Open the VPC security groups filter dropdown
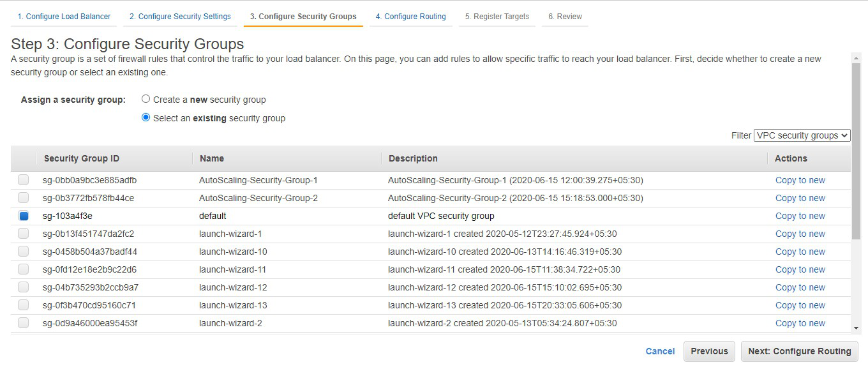The height and width of the screenshot is (369, 868). [x=802, y=135]
